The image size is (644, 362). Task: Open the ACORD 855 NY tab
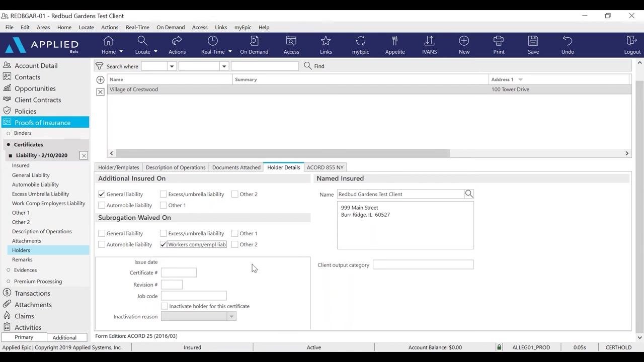[x=325, y=167]
